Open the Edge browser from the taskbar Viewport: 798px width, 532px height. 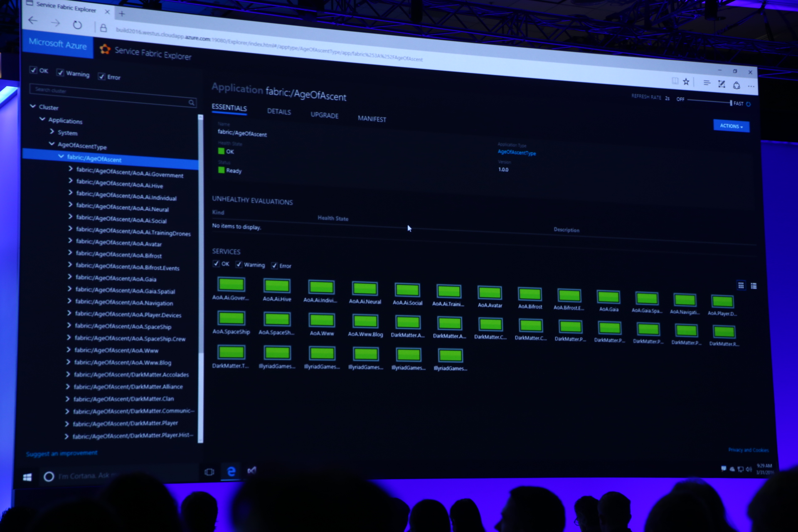(x=231, y=471)
